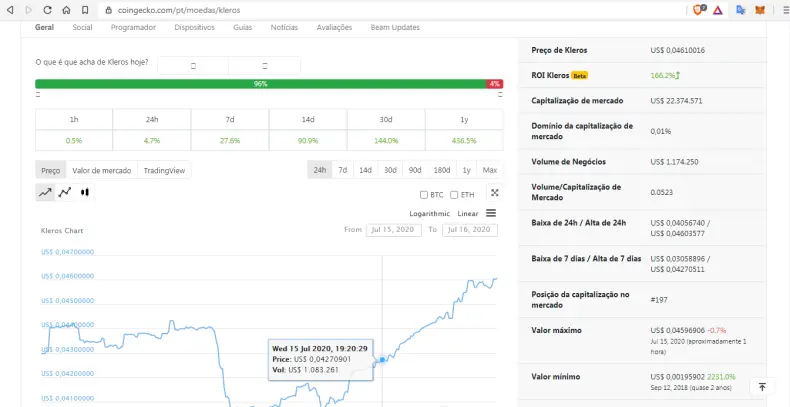Open the chart hamburger context menu
Viewport: 790px width, 407px height.
click(491, 213)
